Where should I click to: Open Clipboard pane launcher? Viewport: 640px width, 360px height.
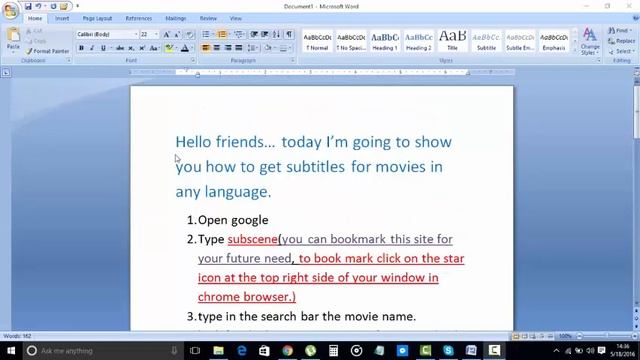pyautogui.click(x=69, y=60)
